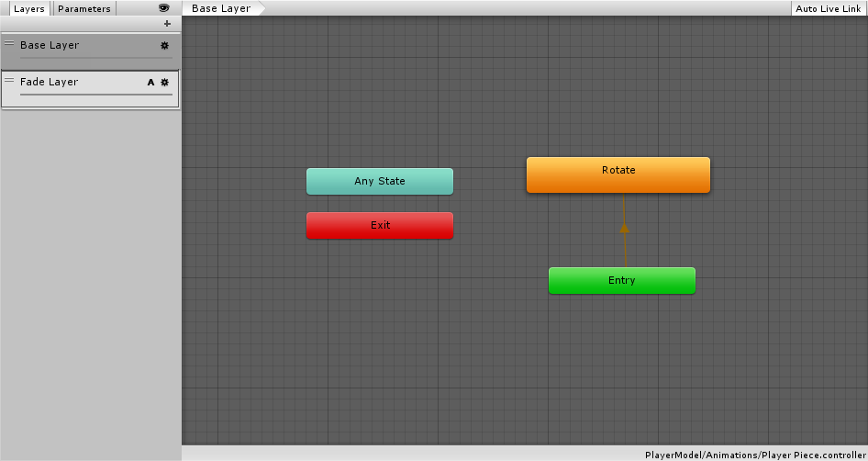Click the Fade Layer additive 'A' indicator
The width and height of the screenshot is (868, 461).
(x=150, y=82)
